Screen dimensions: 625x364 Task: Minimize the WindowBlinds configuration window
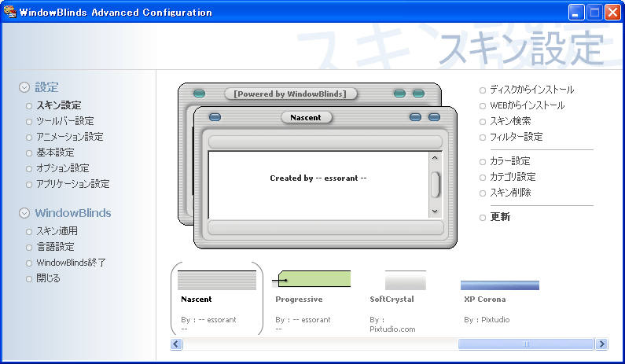point(576,13)
